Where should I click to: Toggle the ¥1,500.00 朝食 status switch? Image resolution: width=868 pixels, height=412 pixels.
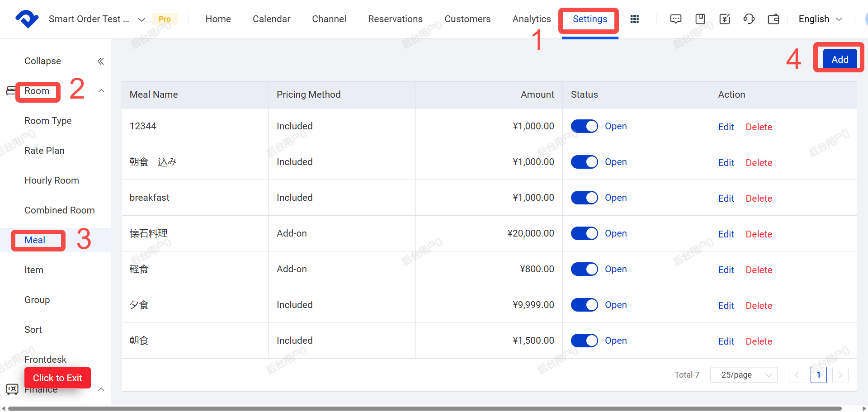tap(585, 341)
